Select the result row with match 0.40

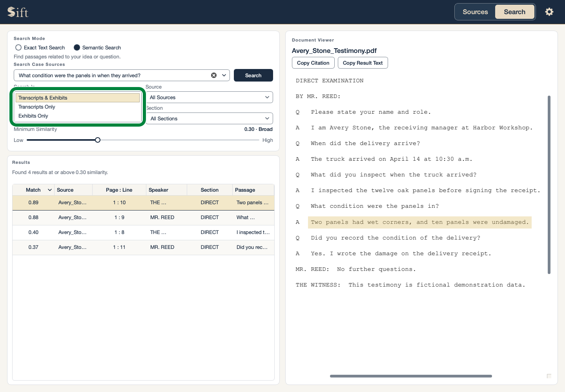pos(143,232)
